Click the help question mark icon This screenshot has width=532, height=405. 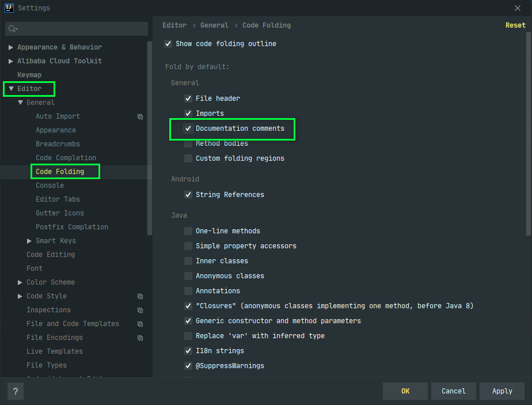16,391
